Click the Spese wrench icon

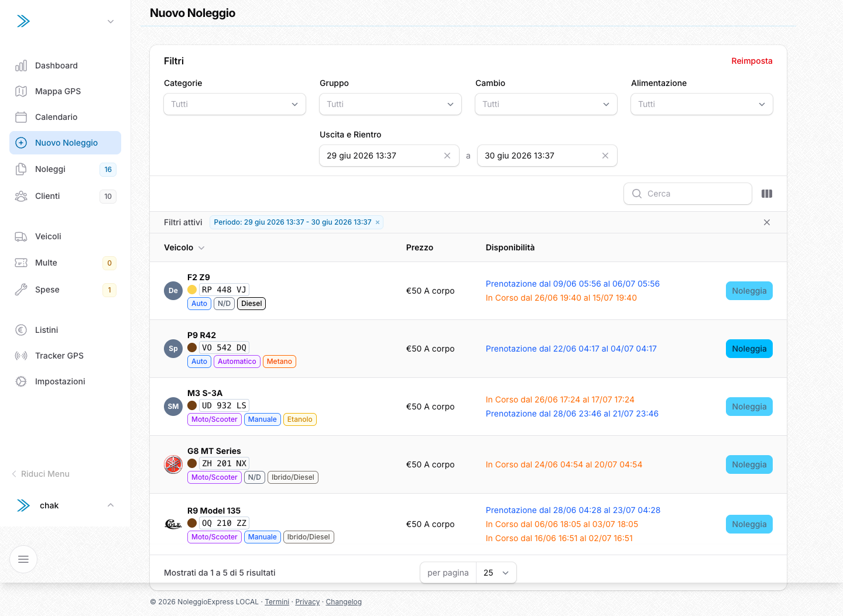[21, 290]
